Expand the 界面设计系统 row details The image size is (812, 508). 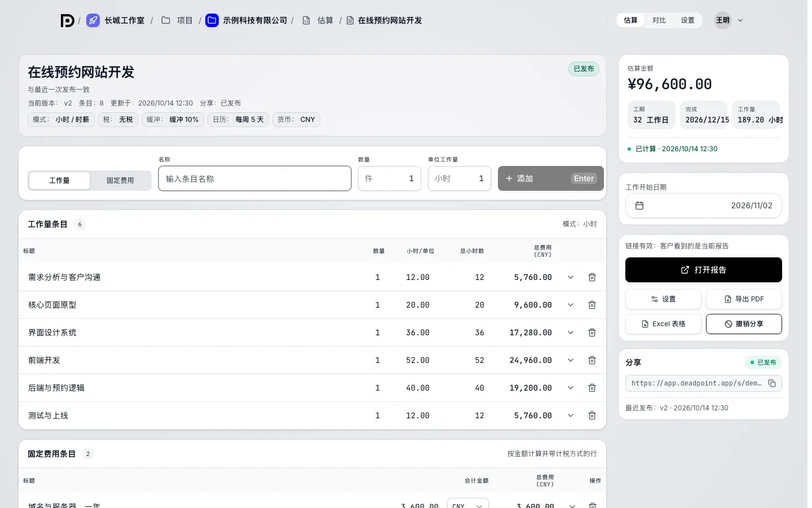coord(571,332)
